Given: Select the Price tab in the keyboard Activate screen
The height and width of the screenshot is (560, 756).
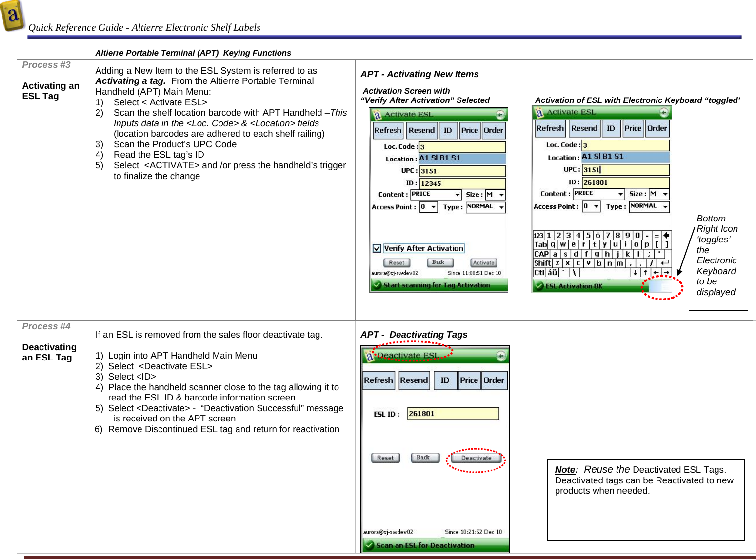Looking at the screenshot, I should click(x=633, y=128).
